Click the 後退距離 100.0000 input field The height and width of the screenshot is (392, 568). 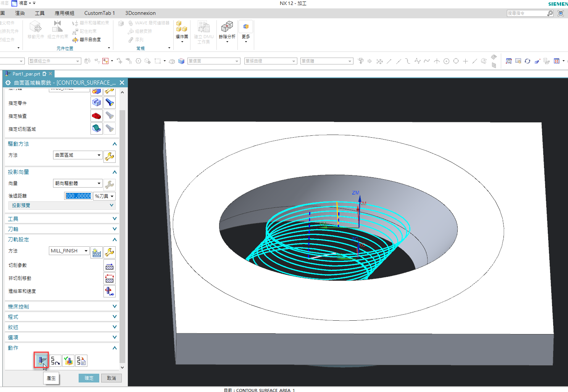point(78,196)
